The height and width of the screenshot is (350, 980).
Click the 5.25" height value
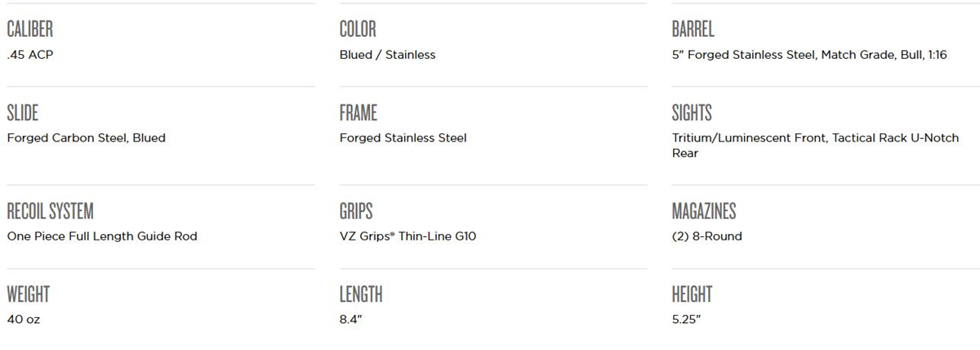pyautogui.click(x=686, y=320)
